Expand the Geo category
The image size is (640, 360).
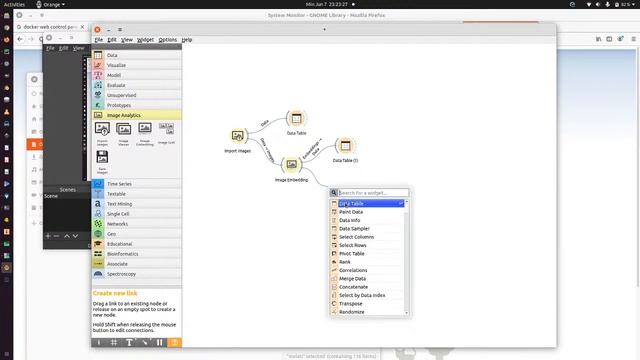coord(137,234)
